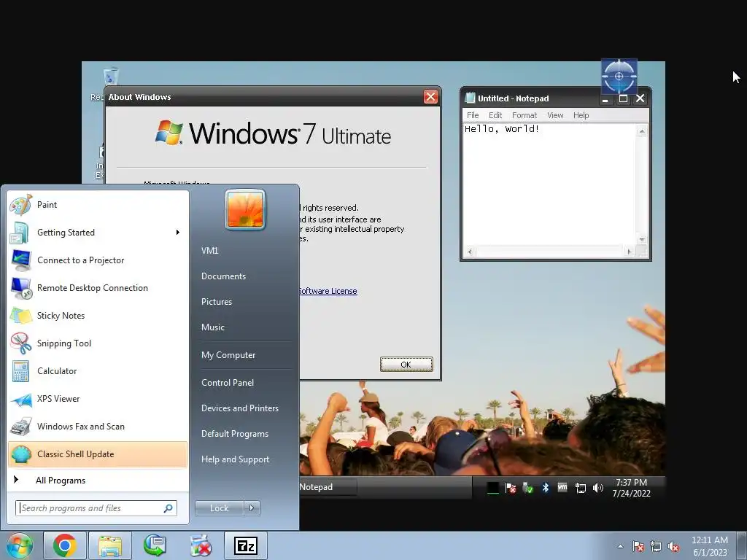Click the speaker icon in inner tray
Screen dimensions: 747x560
(x=598, y=488)
